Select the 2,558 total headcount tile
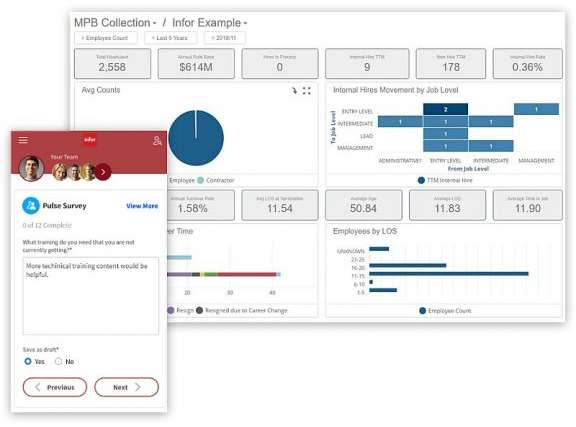 [x=112, y=64]
